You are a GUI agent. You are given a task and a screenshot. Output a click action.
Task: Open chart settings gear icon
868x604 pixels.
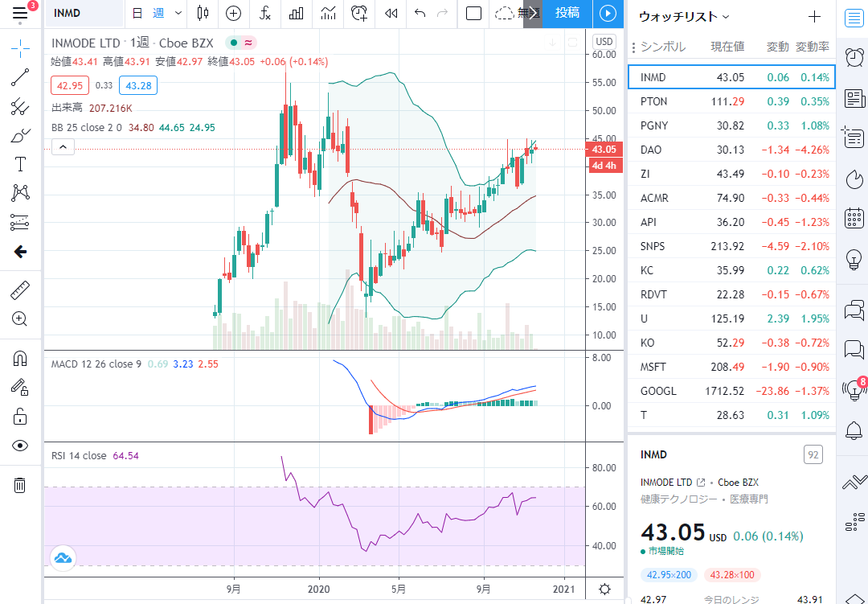tap(605, 589)
